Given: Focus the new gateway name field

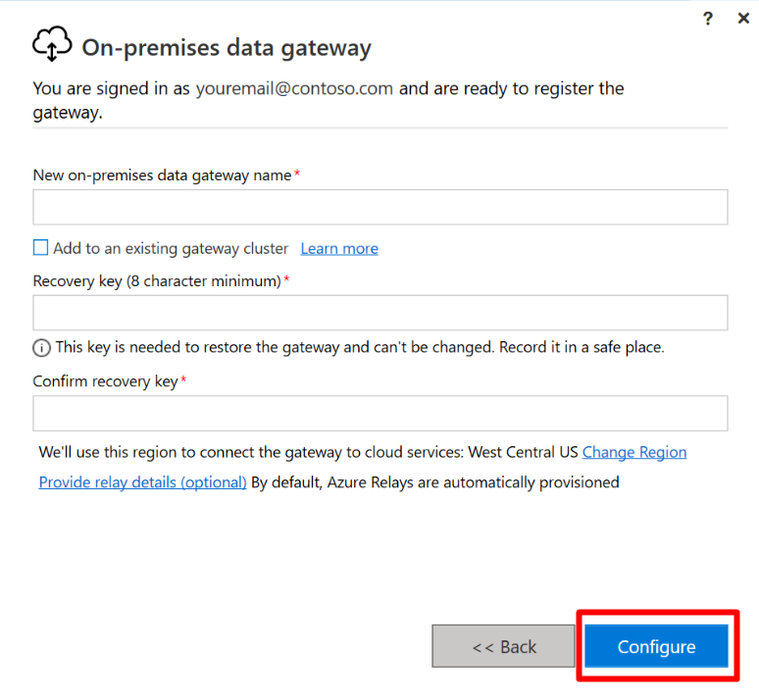Looking at the screenshot, I should click(x=379, y=207).
